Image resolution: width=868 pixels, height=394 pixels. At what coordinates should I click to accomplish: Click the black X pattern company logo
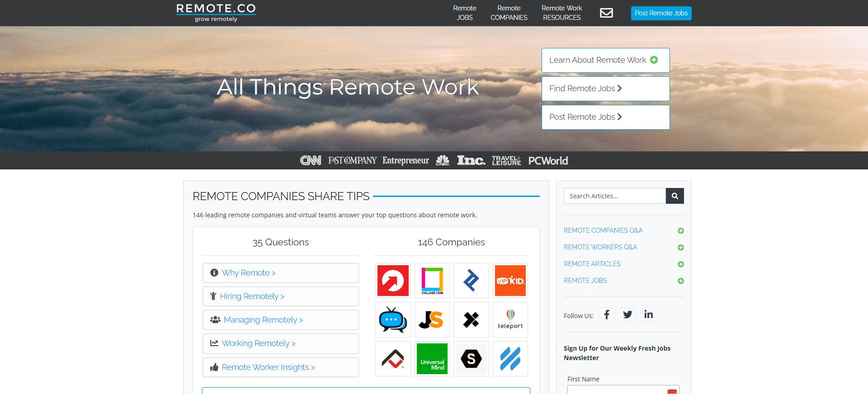[471, 320]
